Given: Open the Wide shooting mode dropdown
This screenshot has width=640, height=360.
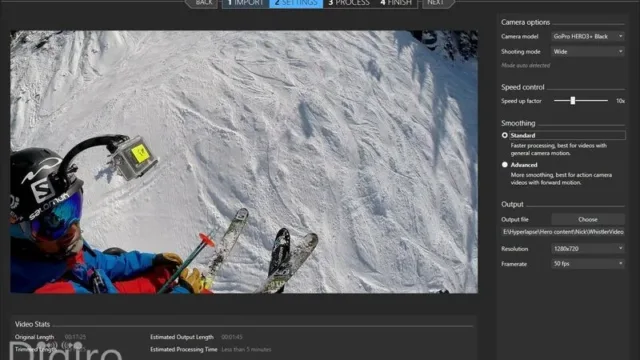Looking at the screenshot, I should 588,51.
